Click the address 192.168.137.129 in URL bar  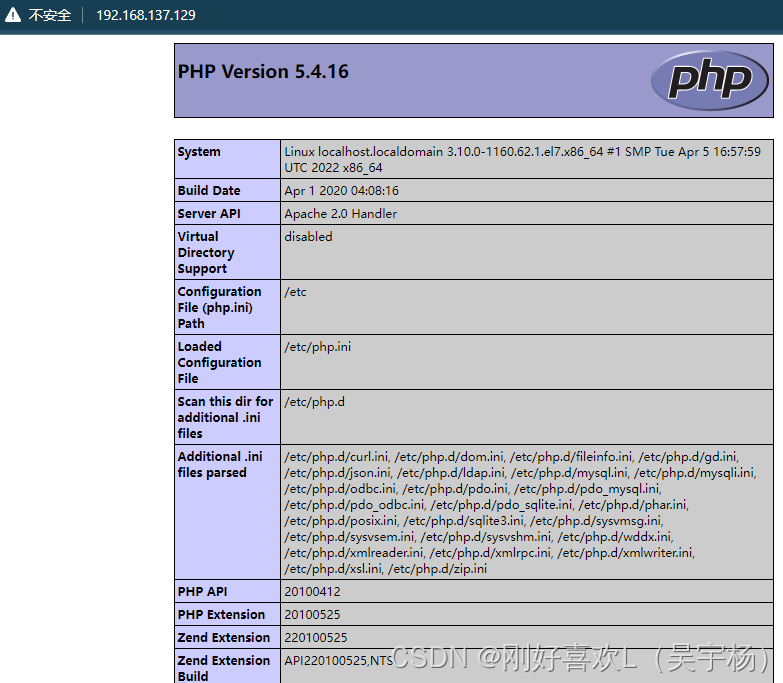[x=146, y=15]
